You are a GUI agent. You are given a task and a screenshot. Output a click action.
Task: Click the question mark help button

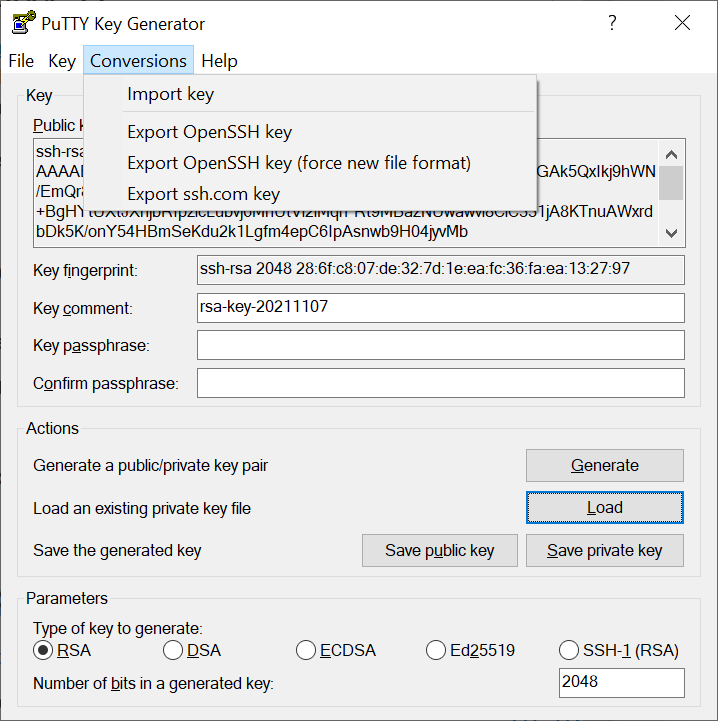(x=612, y=23)
